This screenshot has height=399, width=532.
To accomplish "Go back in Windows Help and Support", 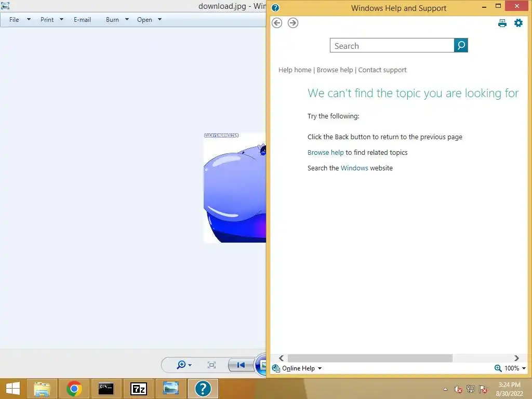I will pyautogui.click(x=277, y=23).
